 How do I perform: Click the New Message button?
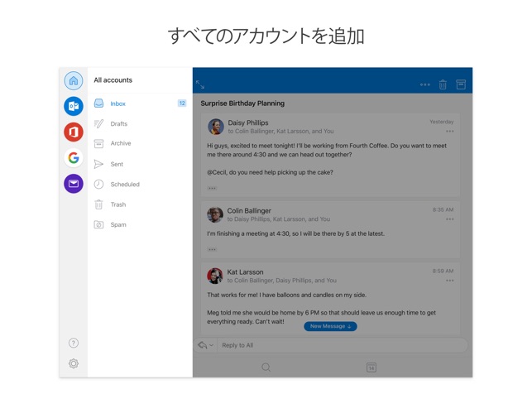click(x=330, y=326)
